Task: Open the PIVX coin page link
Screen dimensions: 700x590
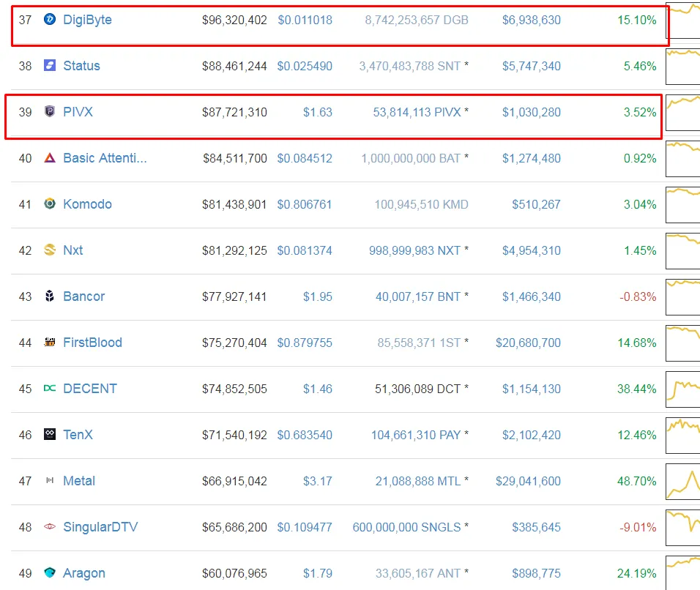Action: [78, 112]
